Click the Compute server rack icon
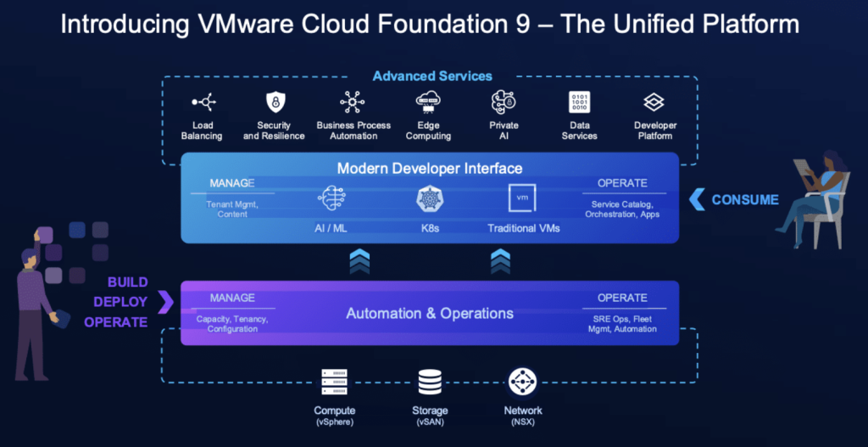868x447 pixels. (x=334, y=383)
